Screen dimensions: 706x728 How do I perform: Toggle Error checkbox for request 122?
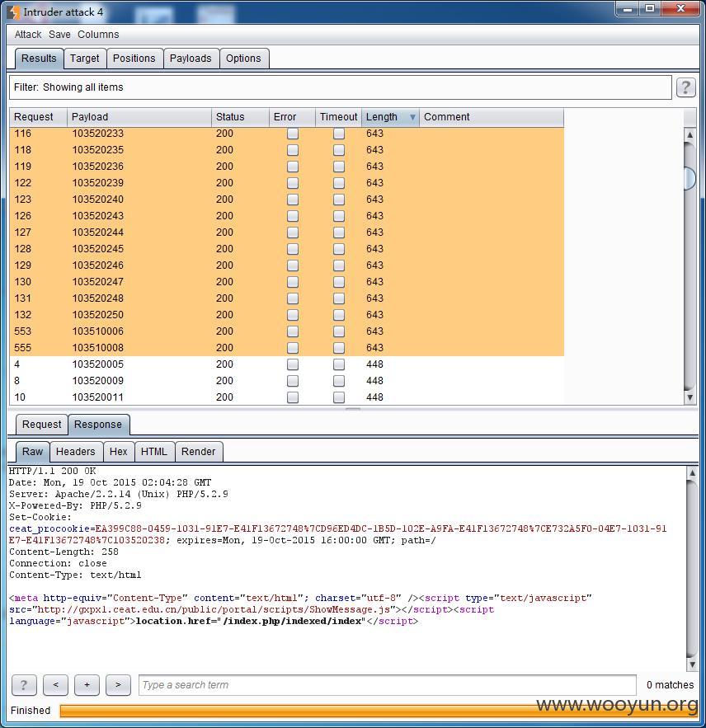click(293, 183)
